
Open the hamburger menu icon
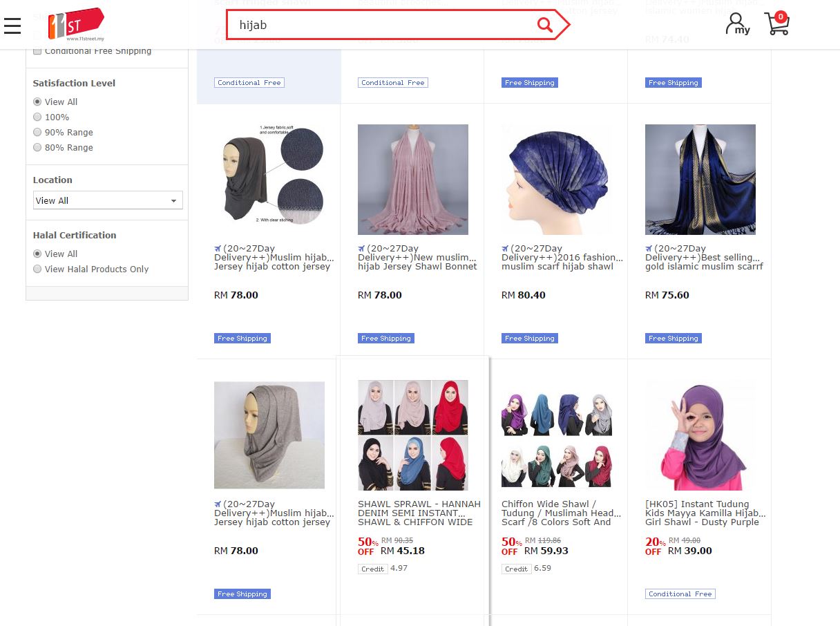12,26
